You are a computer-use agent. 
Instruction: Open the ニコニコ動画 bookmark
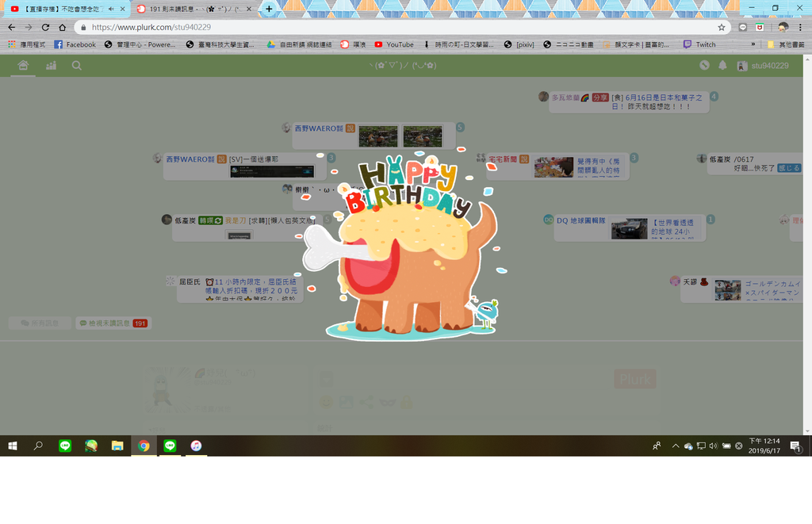(568, 44)
